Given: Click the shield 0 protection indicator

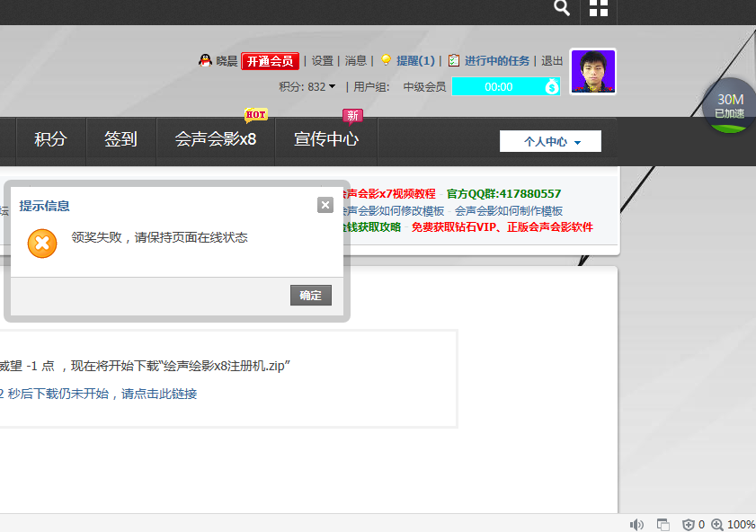Looking at the screenshot, I should [x=689, y=524].
